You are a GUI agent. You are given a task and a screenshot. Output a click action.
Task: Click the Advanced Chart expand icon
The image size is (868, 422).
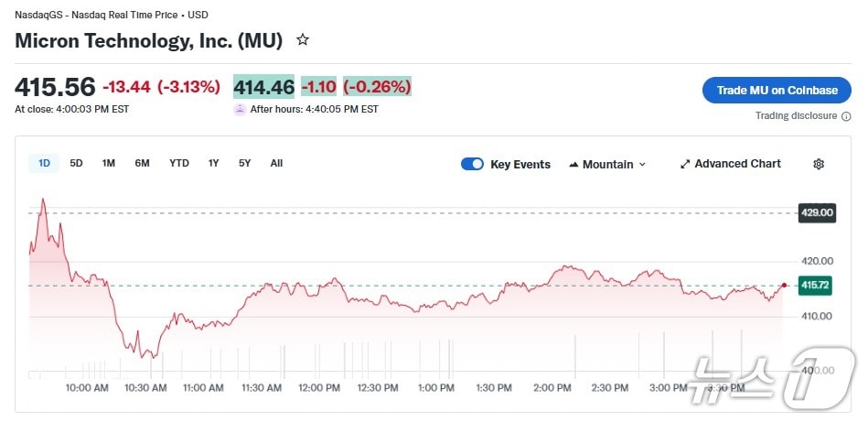click(685, 164)
